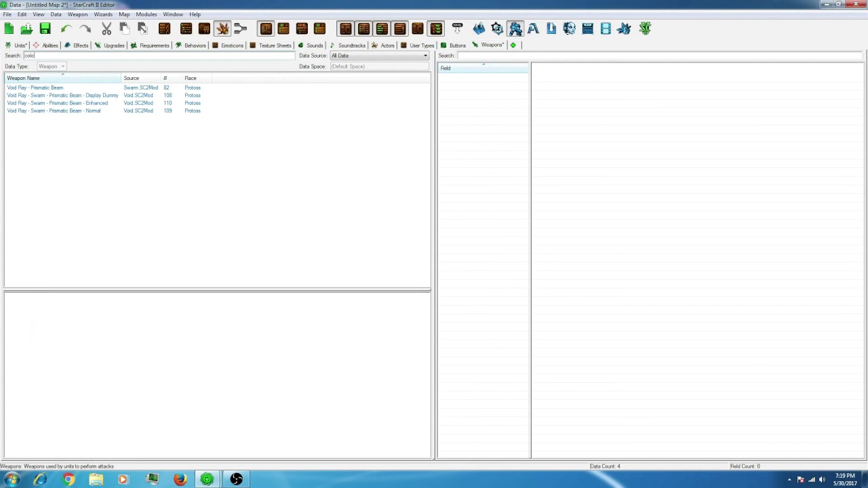This screenshot has height=488, width=868.
Task: Click the Cut scissors icon
Action: click(106, 28)
